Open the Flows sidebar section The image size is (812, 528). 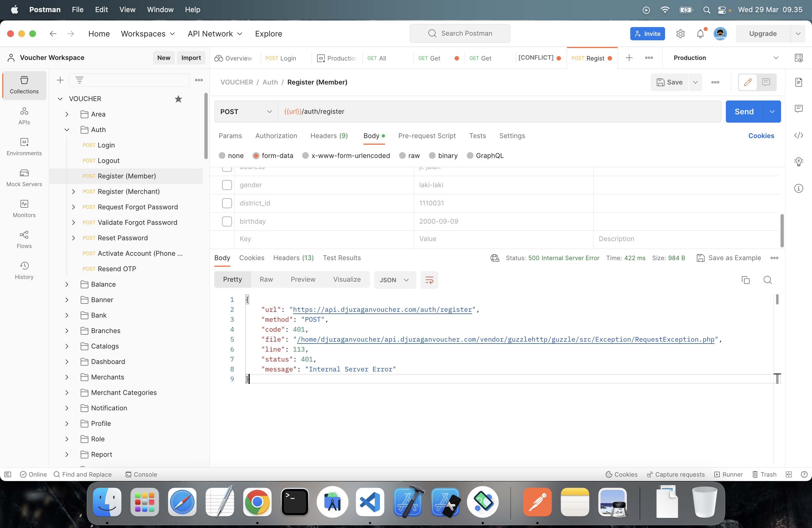24,239
